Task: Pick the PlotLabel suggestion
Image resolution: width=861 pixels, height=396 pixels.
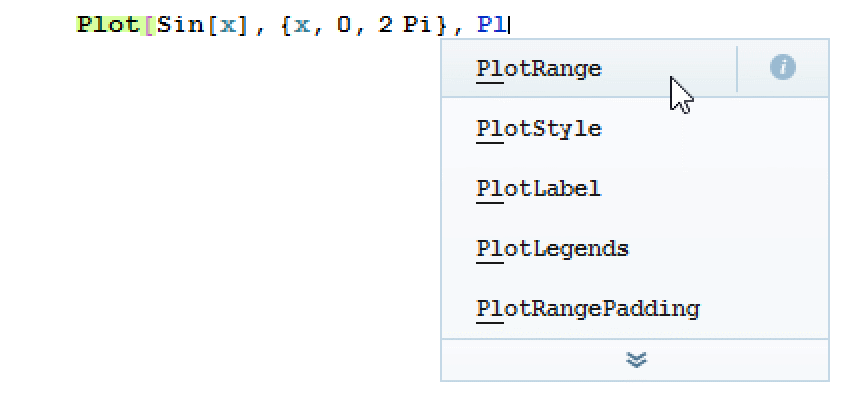Action: [635, 188]
